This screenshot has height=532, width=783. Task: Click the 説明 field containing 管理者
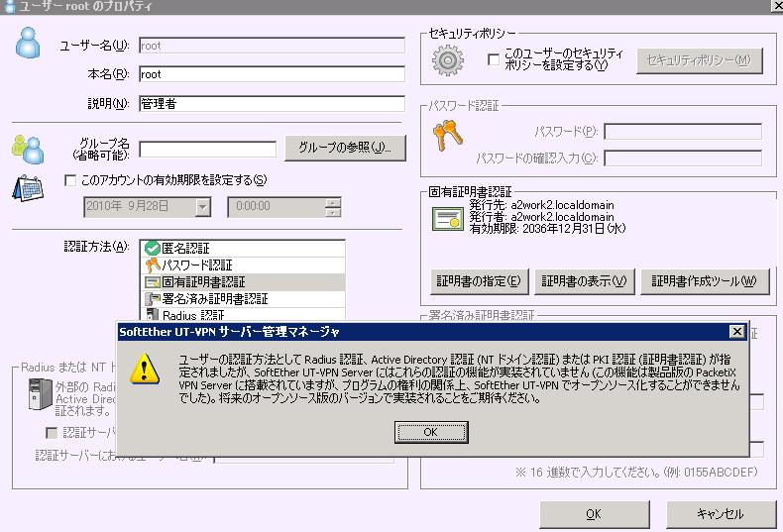(x=272, y=103)
